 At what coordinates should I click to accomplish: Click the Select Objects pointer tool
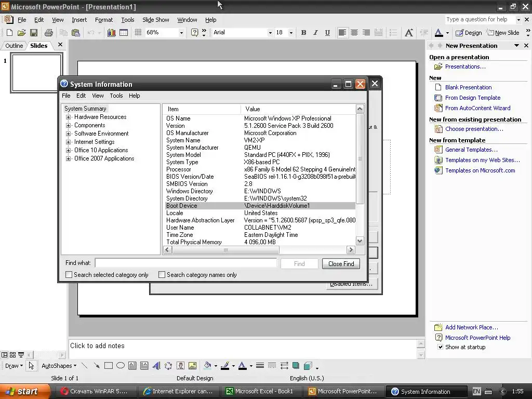(x=31, y=366)
